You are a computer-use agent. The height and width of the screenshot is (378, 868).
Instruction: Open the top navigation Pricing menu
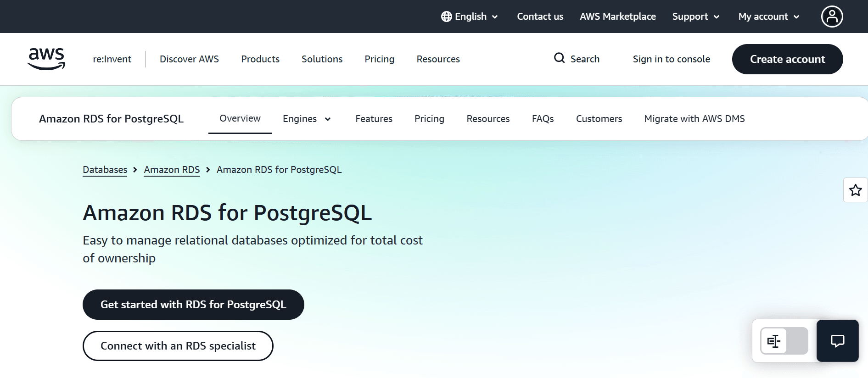pos(379,59)
